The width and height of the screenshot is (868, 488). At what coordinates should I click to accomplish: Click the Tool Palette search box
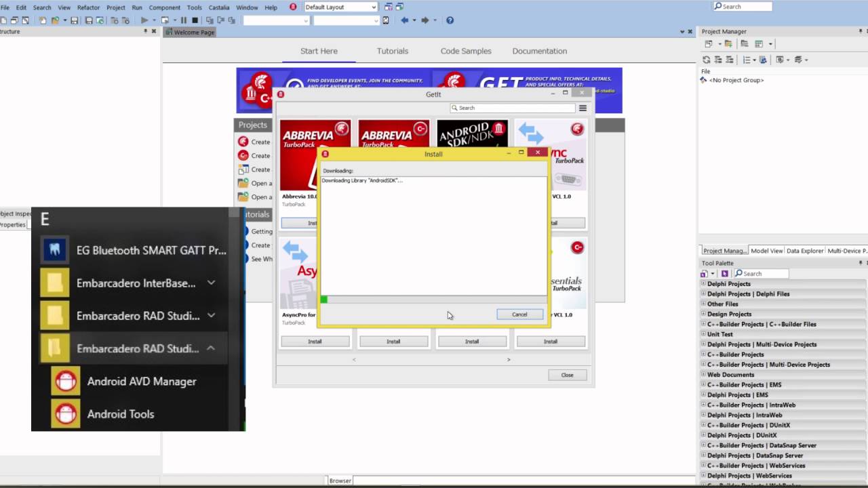point(761,274)
